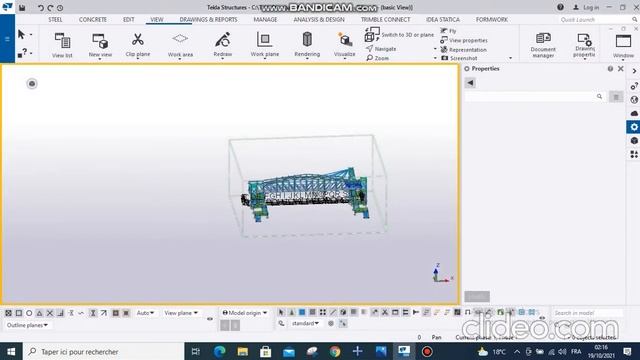Open the Window ribbon menu
This screenshot has height=360, width=640.
tap(623, 46)
